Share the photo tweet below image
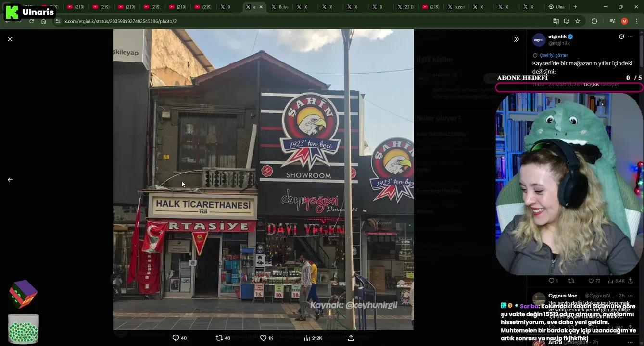644x346 pixels. click(x=351, y=338)
